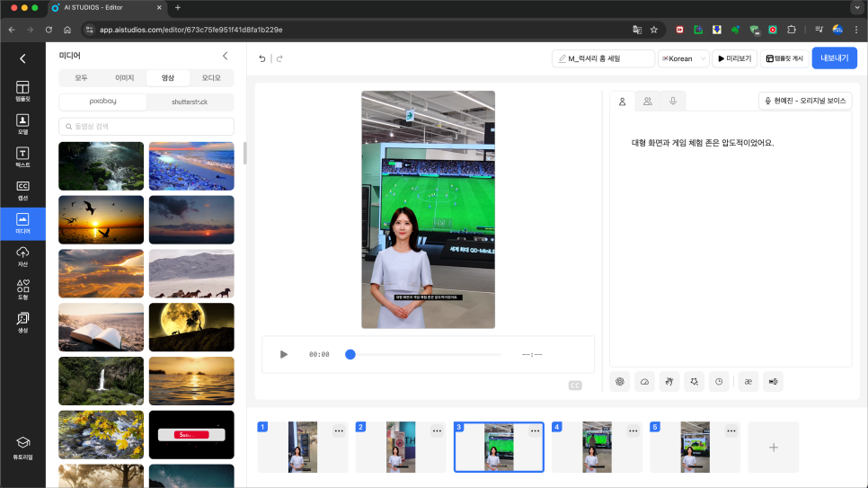Undo the last editor action
Viewport: 868px width, 488px height.
262,58
